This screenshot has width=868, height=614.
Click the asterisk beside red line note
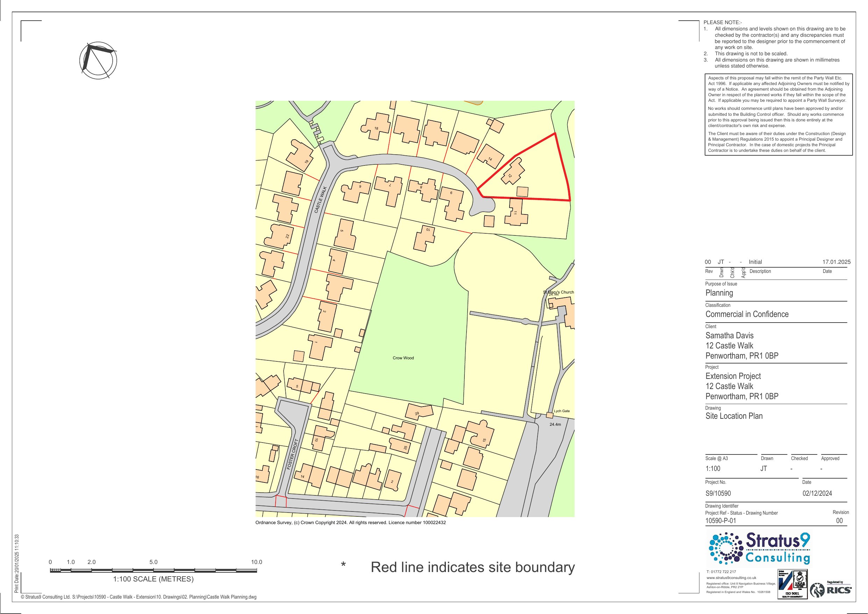click(x=343, y=566)
